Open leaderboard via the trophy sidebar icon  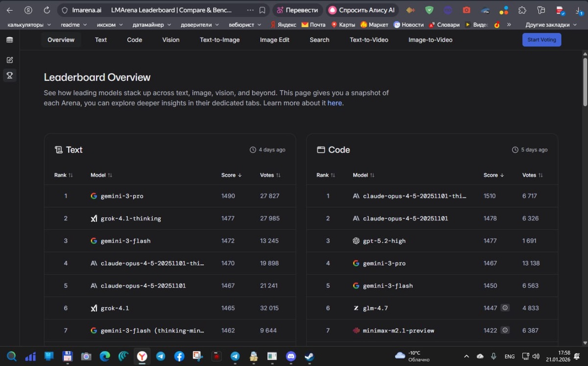(10, 75)
